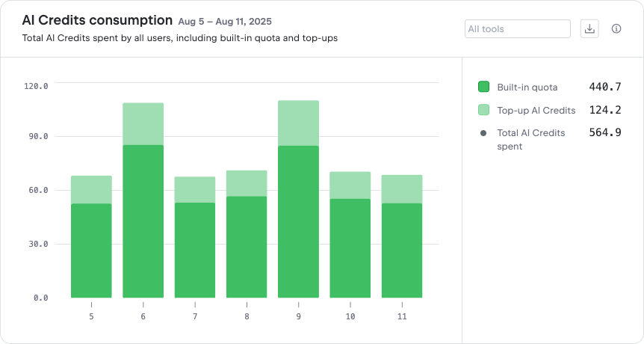Image resolution: width=644 pixels, height=344 pixels.
Task: Click the top-up segment of day 6 bar
Action: pos(143,123)
